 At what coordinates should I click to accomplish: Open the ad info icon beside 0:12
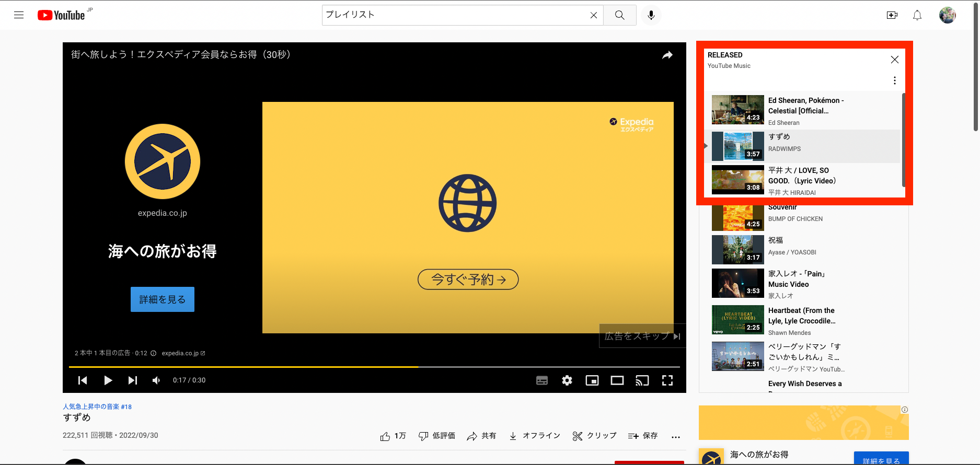(x=154, y=353)
